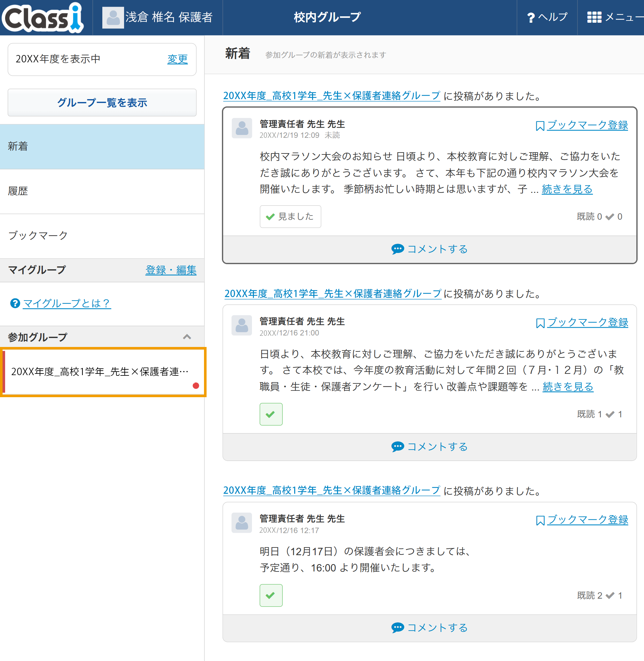Collapse the 参加グループ section
Screen dimensions: 644x661
(x=187, y=337)
